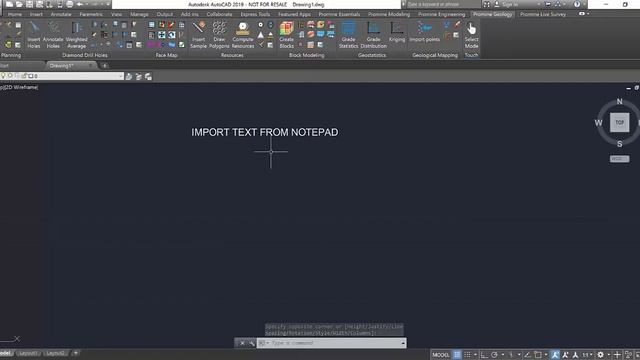This screenshot has width=640, height=360.
Task: Open the Home ribbon tab
Action: tap(15, 14)
